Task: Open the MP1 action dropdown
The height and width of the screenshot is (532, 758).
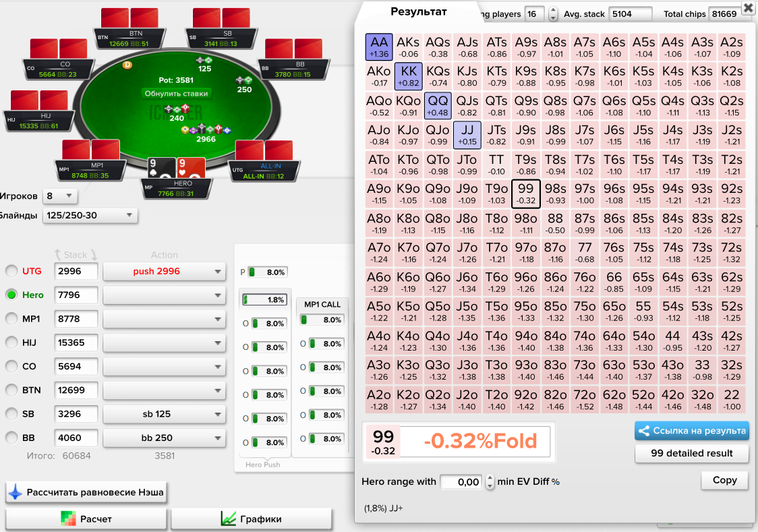Action: (164, 319)
